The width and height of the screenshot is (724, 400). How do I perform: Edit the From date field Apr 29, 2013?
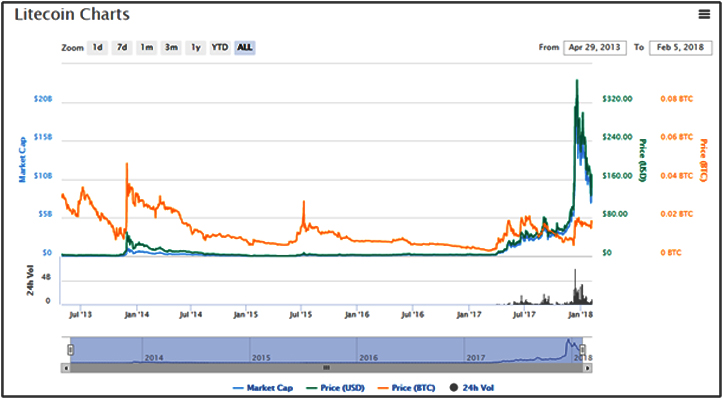[x=595, y=48]
